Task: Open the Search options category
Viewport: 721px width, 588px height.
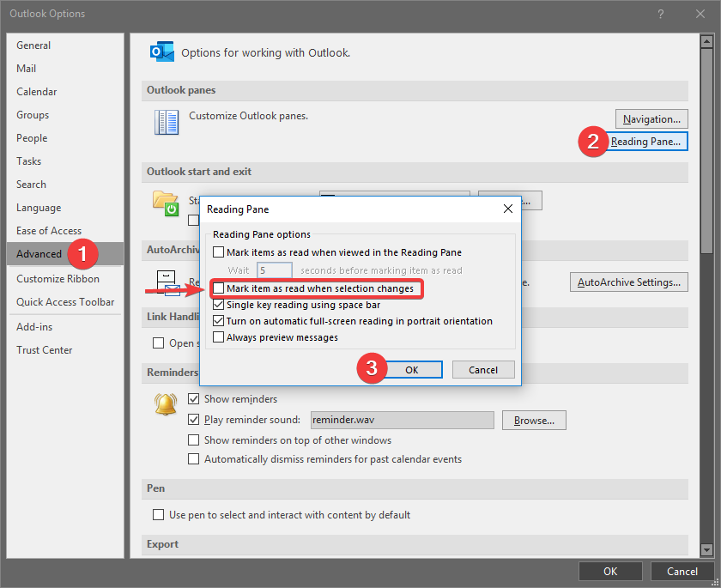Action: [65, 185]
